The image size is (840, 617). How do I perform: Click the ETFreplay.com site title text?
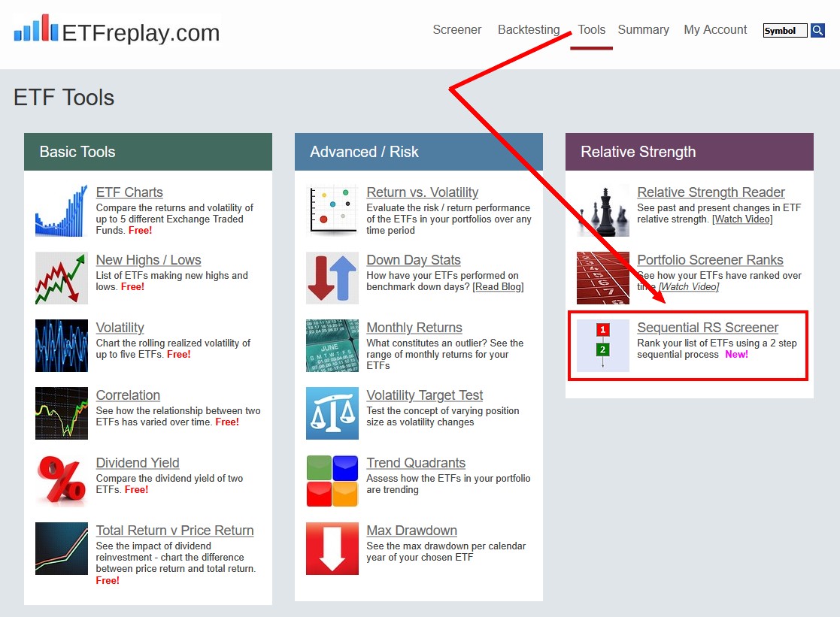tap(141, 32)
